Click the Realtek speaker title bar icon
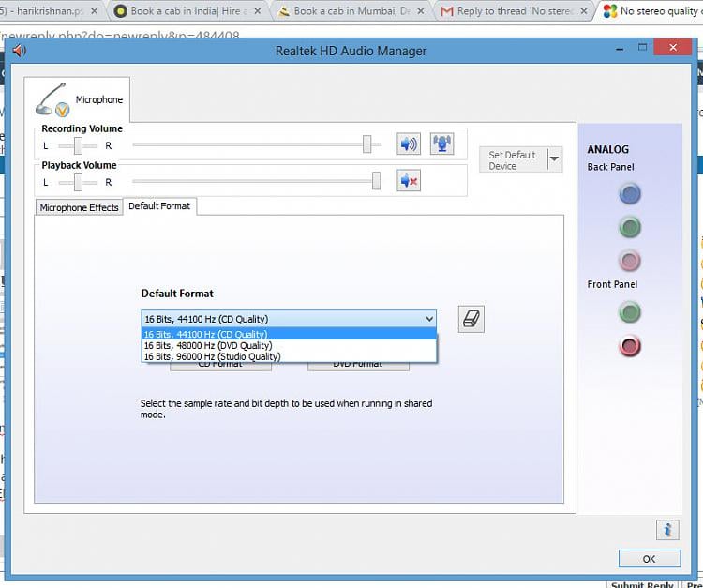This screenshot has width=703, height=588. click(x=20, y=51)
